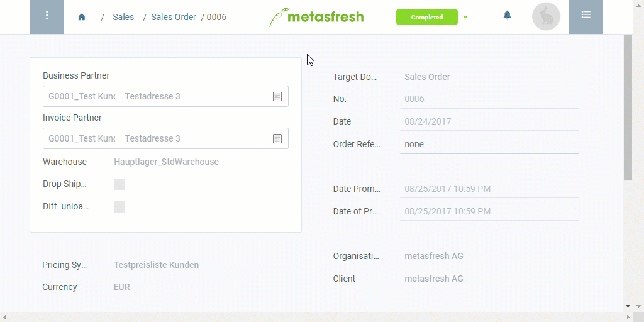Click the Invoice Partner address lookup icon
This screenshot has height=322, width=644.
pos(277,138)
